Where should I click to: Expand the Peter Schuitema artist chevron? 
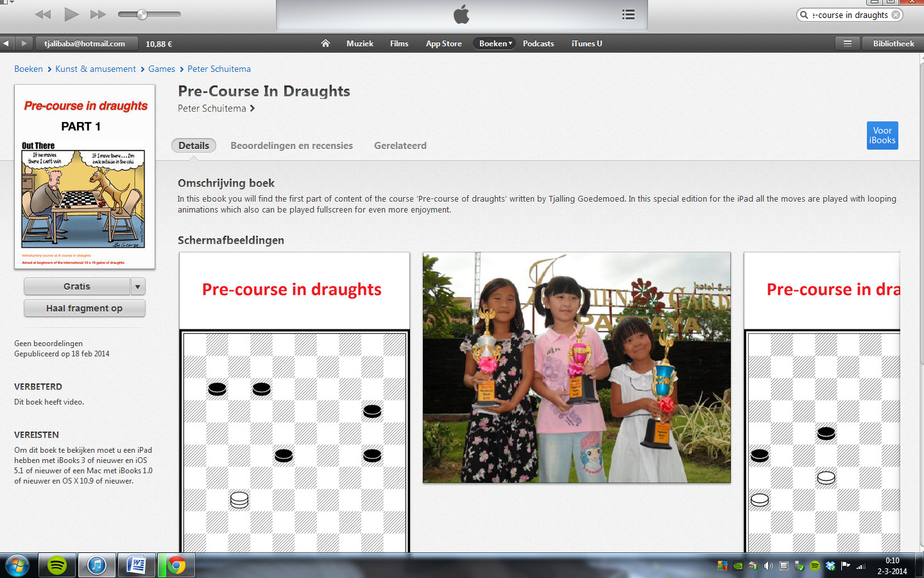click(252, 109)
